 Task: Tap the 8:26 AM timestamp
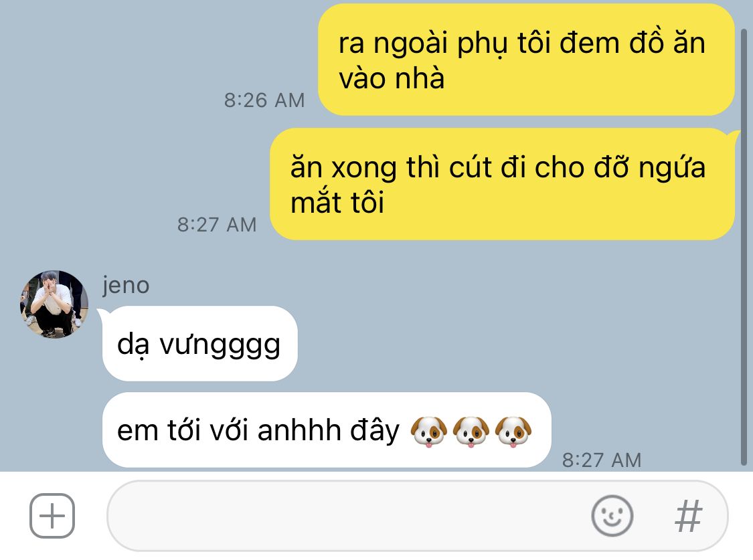[x=264, y=100]
